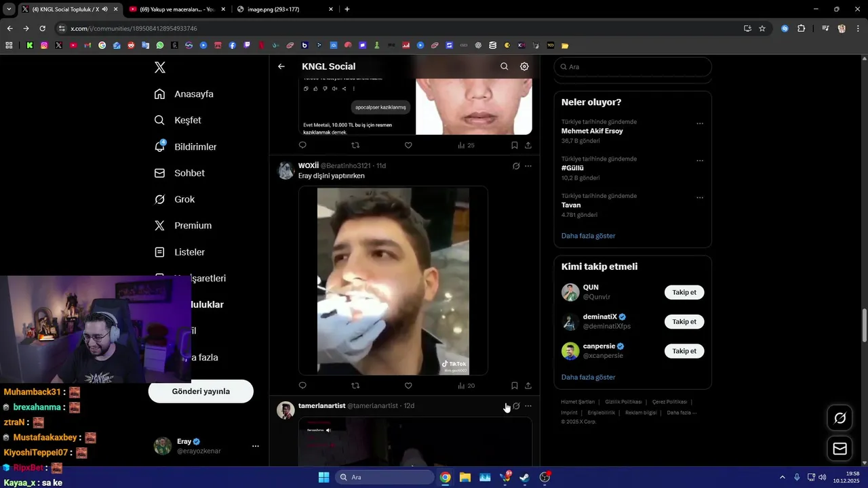This screenshot has width=868, height=488.
Task: Open KNGL Social community settings gear
Action: [524, 66]
